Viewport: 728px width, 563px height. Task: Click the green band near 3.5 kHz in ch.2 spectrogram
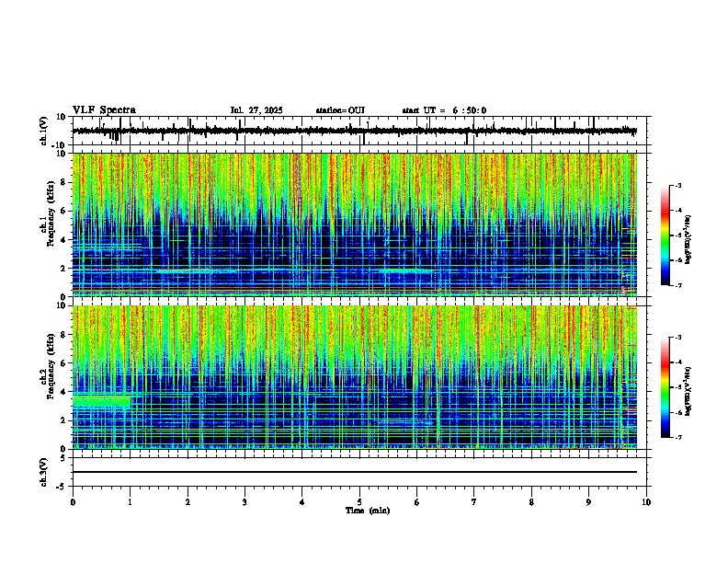pos(102,400)
